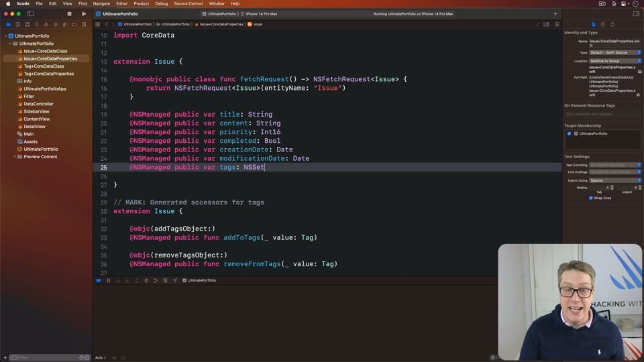This screenshot has width=644, height=362.
Task: Toggle source-controlled files filter in navigator
Action: pyautogui.click(x=87, y=357)
